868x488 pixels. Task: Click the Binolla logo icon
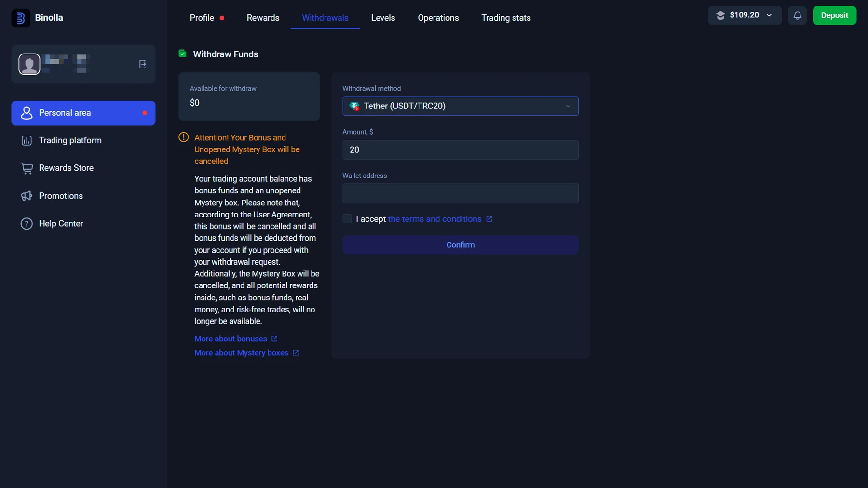[21, 18]
